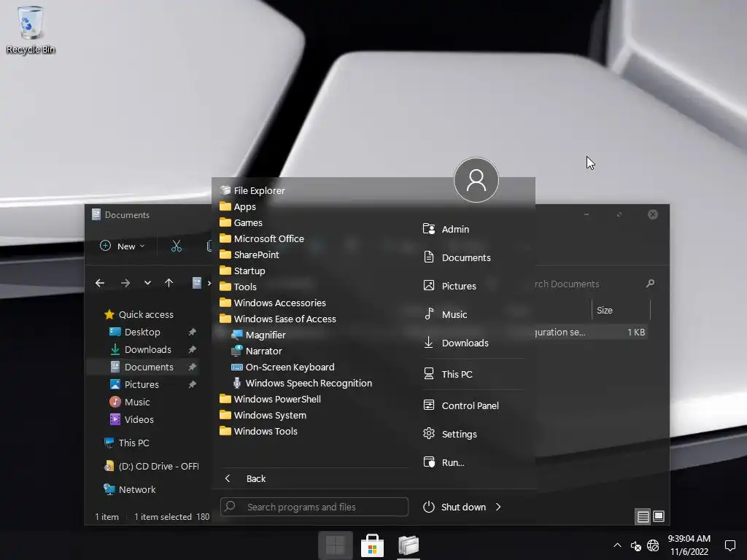Open Admin user folder from start menu
Image resolution: width=747 pixels, height=560 pixels.
(x=446, y=229)
